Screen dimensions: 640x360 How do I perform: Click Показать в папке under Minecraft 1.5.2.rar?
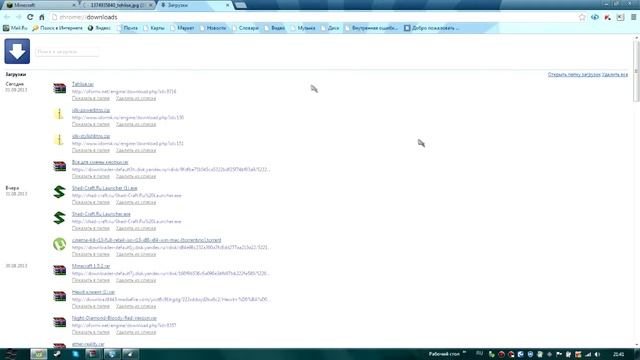coord(91,280)
